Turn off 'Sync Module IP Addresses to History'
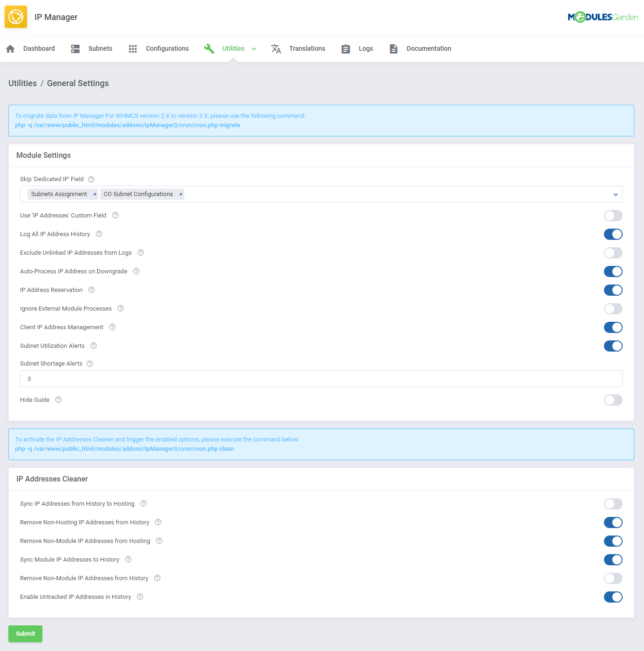This screenshot has height=651, width=644. pyautogui.click(x=613, y=560)
